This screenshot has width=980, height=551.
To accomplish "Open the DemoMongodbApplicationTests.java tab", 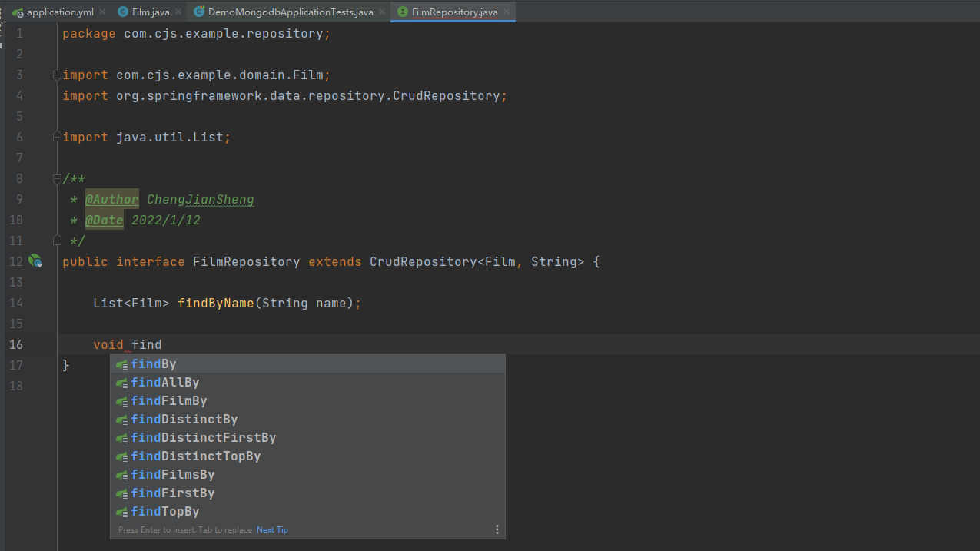I will tap(290, 12).
